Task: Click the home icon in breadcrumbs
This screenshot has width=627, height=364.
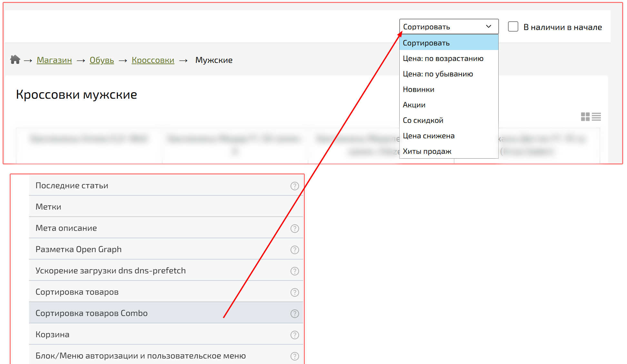Action: tap(15, 60)
